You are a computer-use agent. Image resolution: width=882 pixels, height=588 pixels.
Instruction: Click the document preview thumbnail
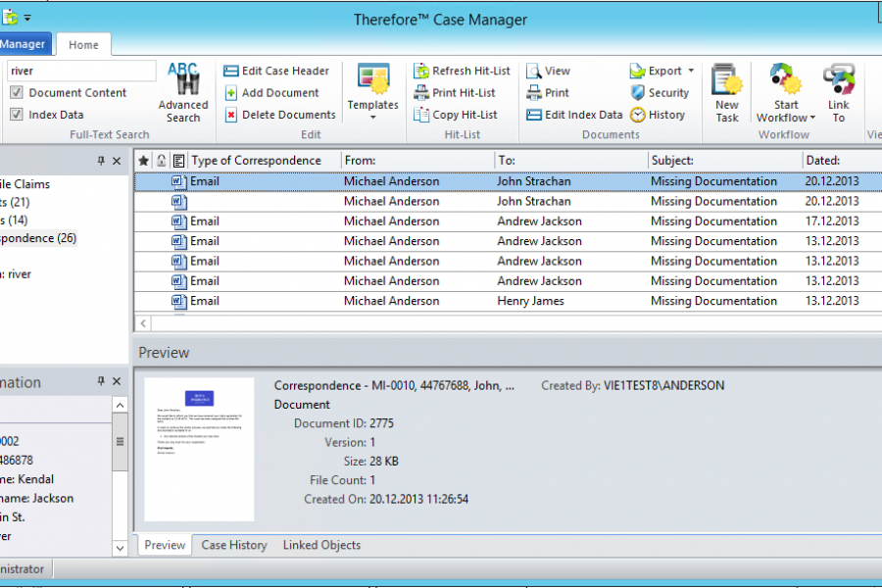(199, 449)
